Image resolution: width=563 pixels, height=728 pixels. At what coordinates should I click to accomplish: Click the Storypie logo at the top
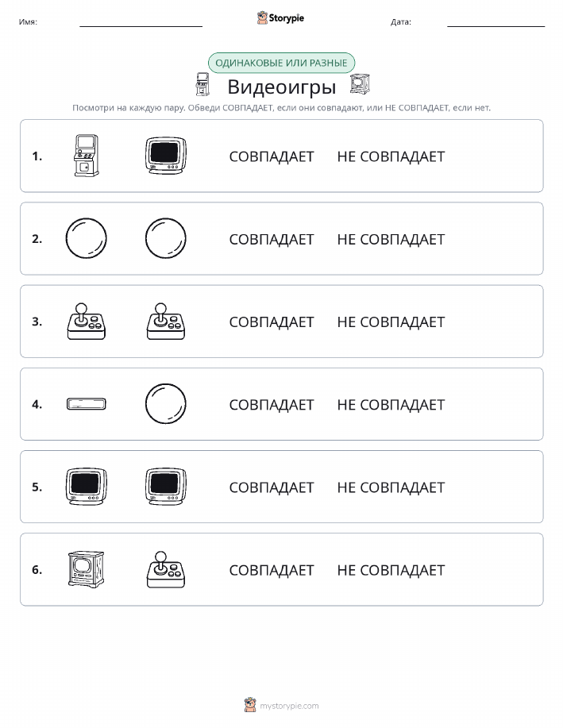(280, 18)
